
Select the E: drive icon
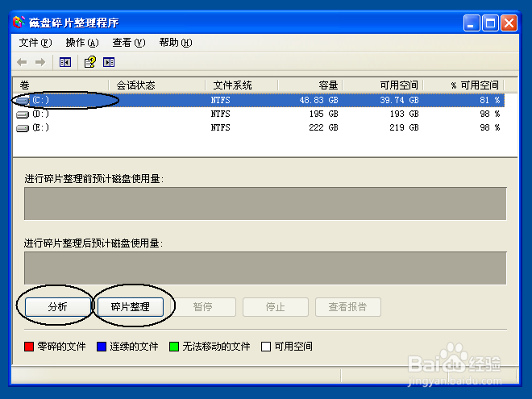coord(23,128)
